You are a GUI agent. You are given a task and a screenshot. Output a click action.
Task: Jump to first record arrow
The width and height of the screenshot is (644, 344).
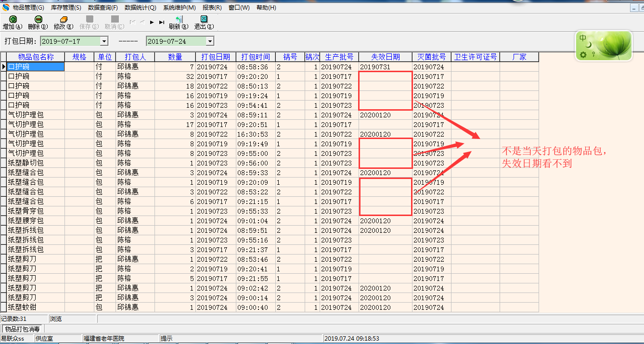point(133,22)
